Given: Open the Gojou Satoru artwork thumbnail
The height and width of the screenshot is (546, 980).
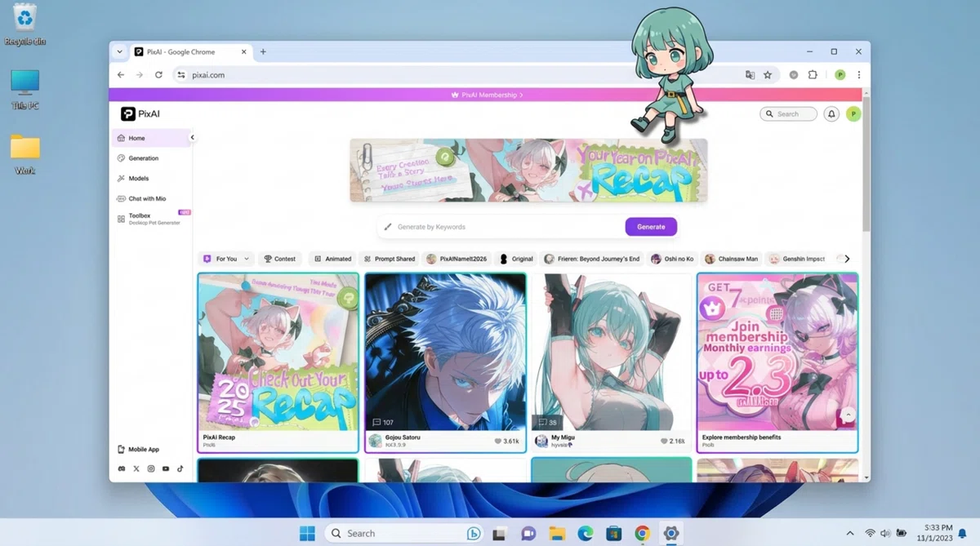Looking at the screenshot, I should click(446, 352).
